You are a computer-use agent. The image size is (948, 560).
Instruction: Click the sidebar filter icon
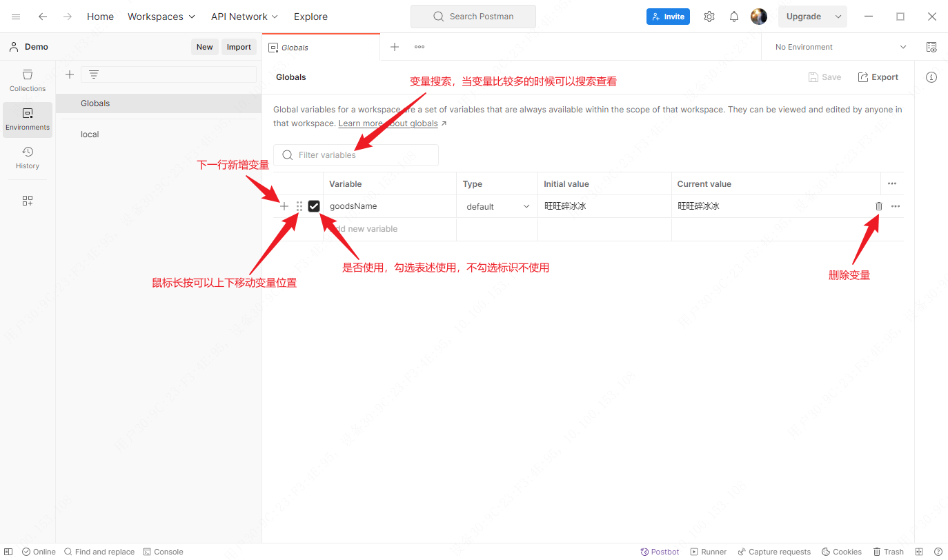(94, 74)
